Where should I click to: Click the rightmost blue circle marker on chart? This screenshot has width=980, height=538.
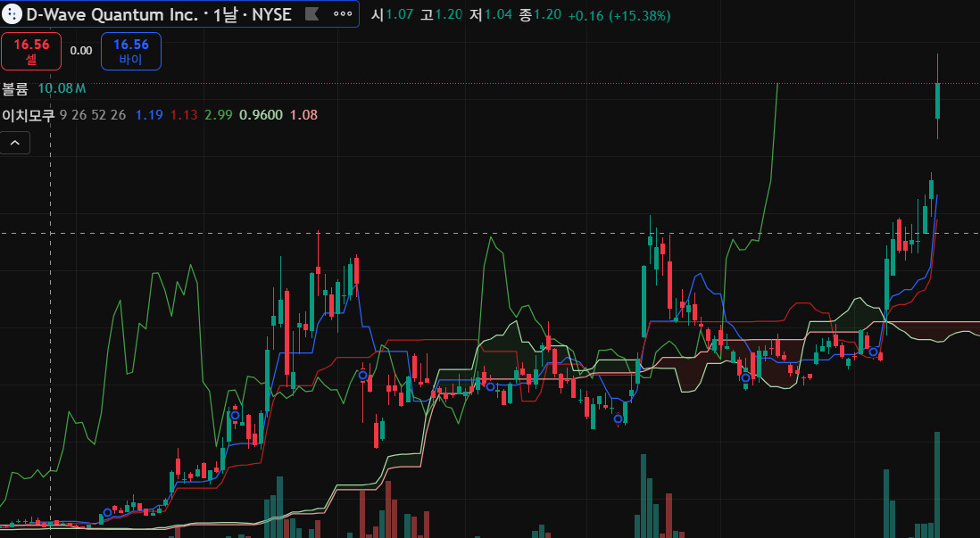873,352
